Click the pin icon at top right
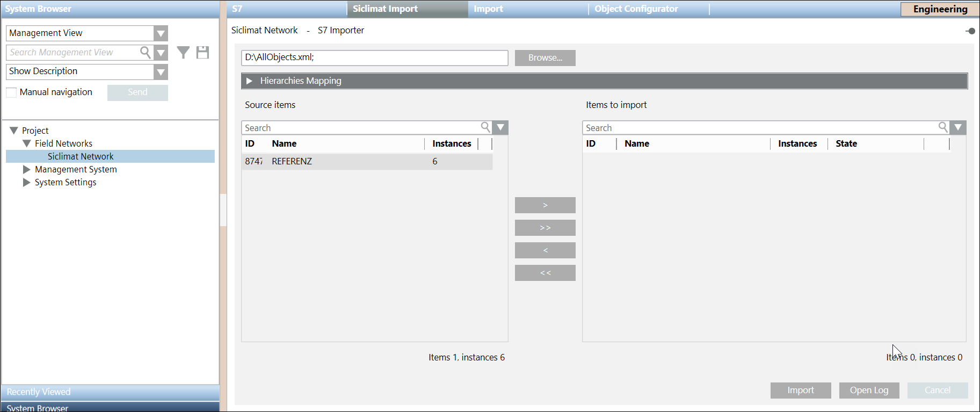The width and height of the screenshot is (980, 412). [970, 31]
